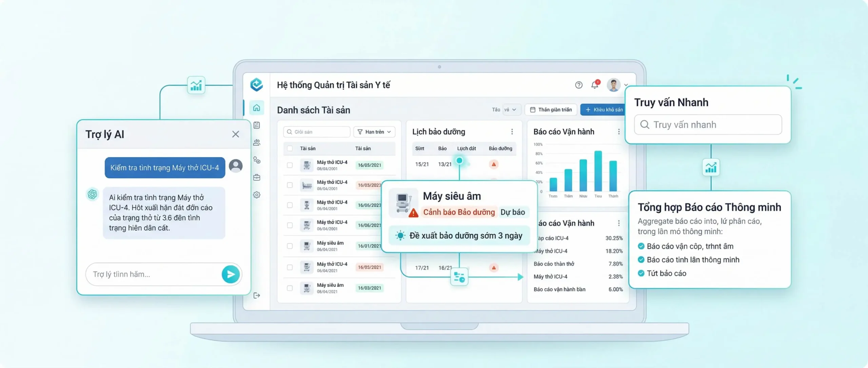This screenshot has width=868, height=368.
Task: Open the clipboard list sidebar icon
Action: (x=257, y=125)
